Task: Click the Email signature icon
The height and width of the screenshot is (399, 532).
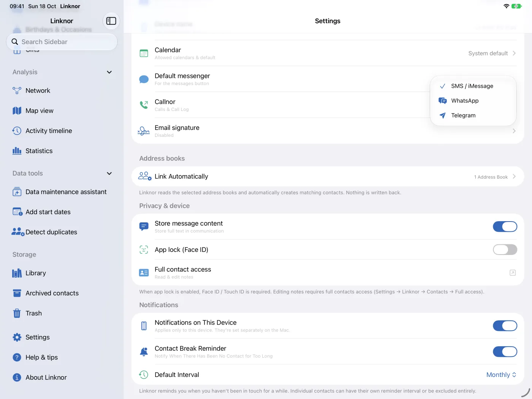Action: click(x=144, y=131)
